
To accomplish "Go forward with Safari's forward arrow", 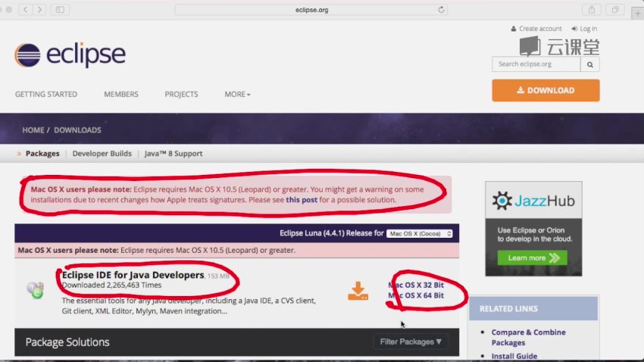I will (x=39, y=9).
